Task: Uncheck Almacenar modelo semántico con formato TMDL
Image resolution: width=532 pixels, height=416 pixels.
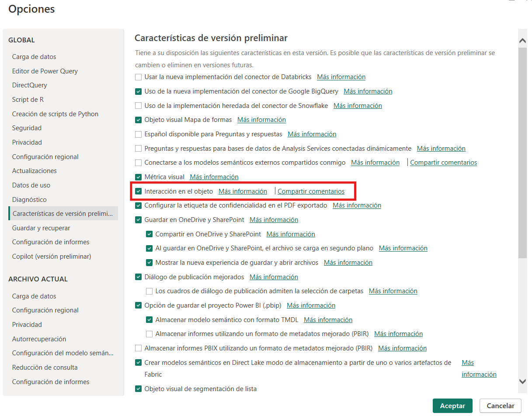Action: click(x=150, y=320)
